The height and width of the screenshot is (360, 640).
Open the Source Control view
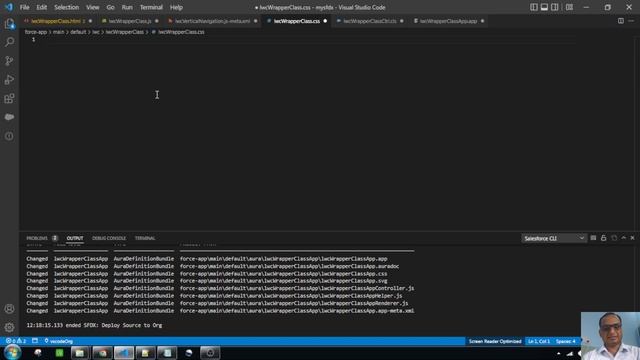pos(9,61)
